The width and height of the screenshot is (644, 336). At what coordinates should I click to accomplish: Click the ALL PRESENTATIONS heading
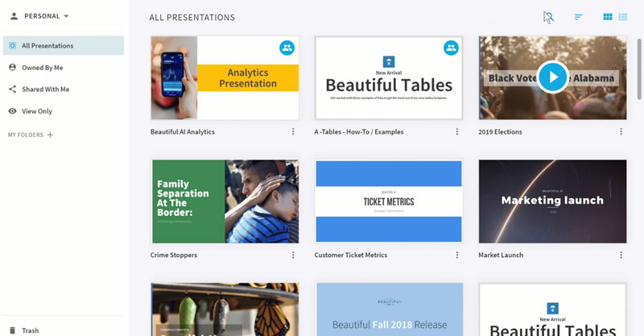coord(192,17)
